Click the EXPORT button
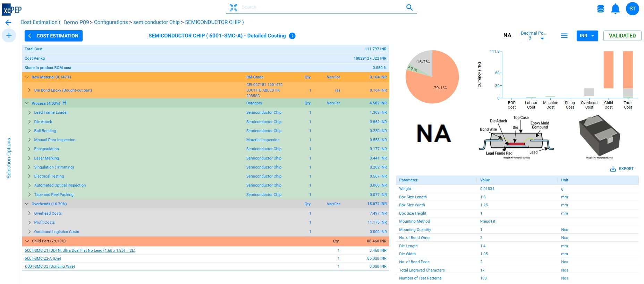The width and height of the screenshot is (644, 284). point(622,169)
